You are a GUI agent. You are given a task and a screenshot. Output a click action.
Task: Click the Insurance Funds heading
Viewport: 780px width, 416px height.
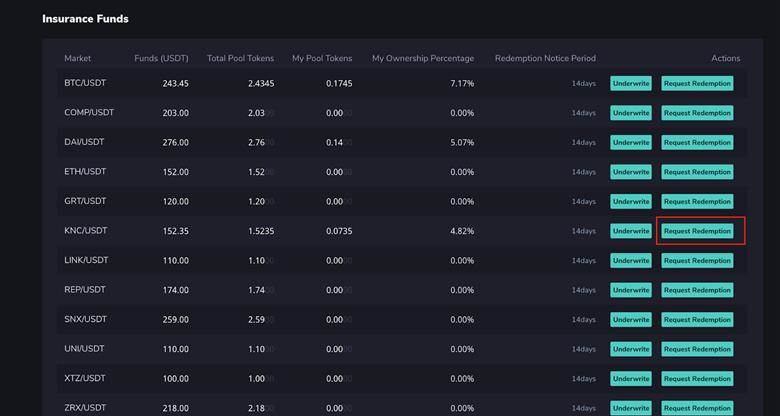coord(85,19)
